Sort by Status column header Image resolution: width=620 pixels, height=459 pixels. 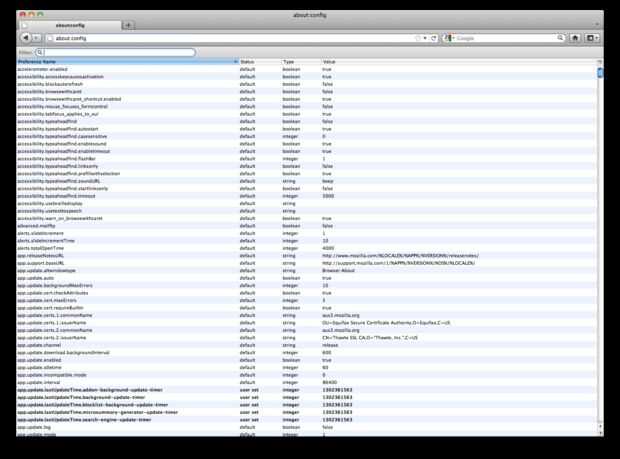point(260,62)
